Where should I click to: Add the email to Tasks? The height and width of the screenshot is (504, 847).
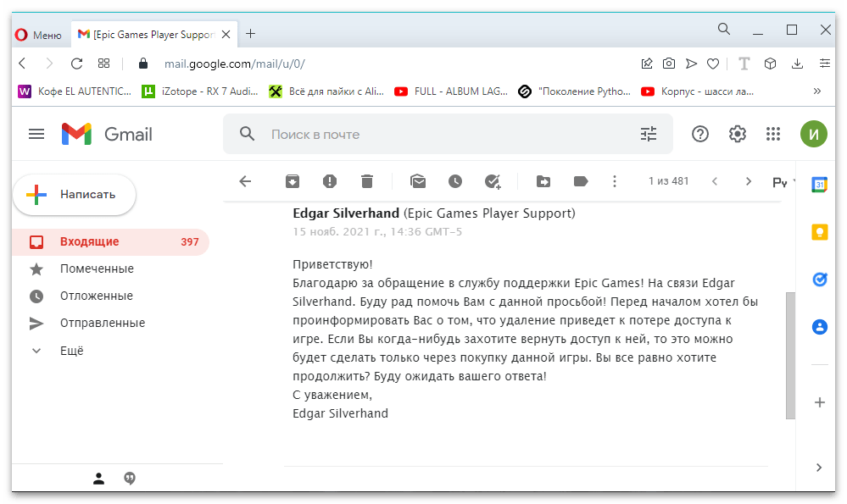(x=493, y=181)
